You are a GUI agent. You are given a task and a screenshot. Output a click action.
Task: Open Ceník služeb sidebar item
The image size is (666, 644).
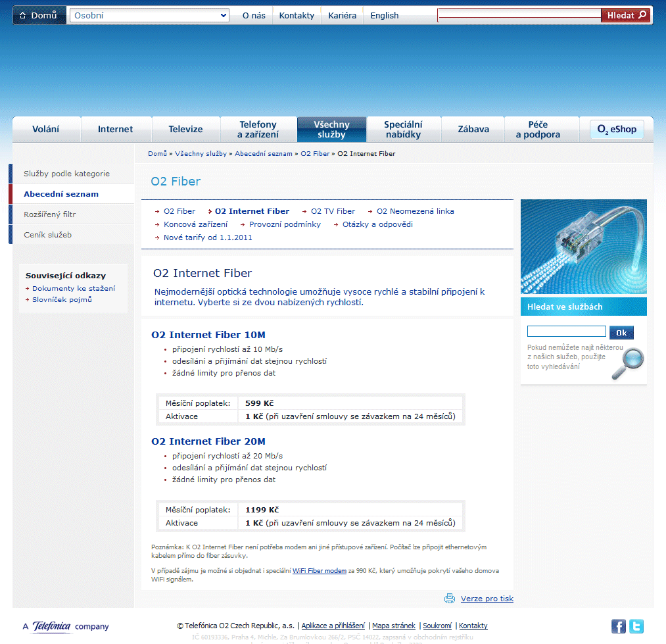pyautogui.click(x=73, y=235)
